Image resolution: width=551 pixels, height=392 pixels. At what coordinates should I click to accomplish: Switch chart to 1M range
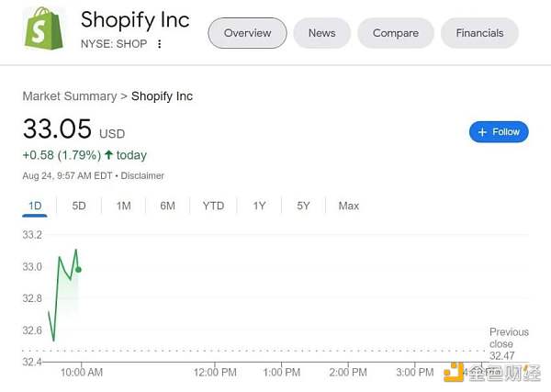123,206
